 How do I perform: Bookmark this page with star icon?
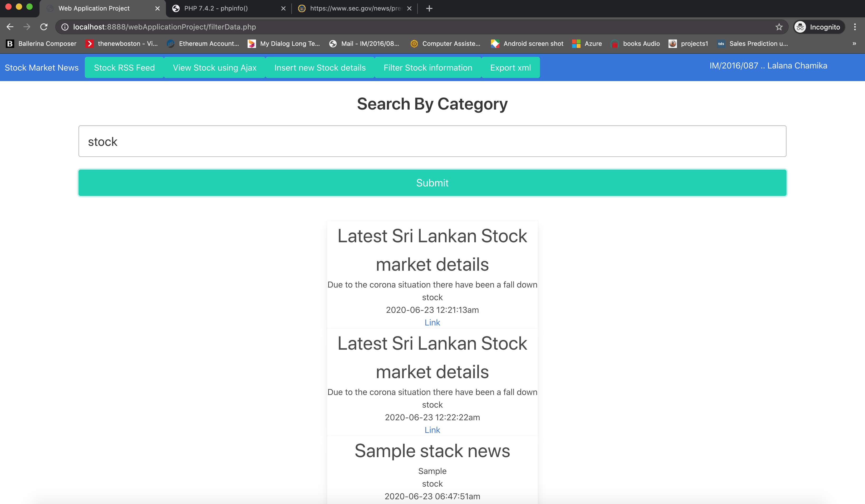(x=779, y=27)
